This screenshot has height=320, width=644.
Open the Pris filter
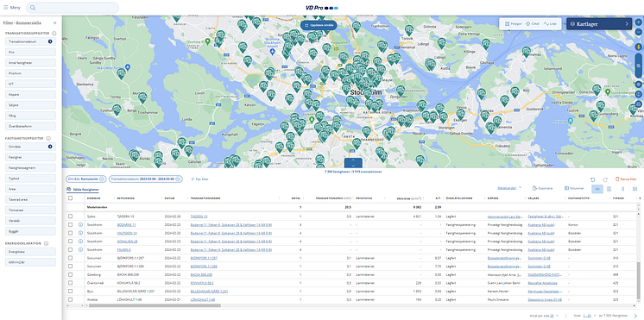[x=30, y=52]
